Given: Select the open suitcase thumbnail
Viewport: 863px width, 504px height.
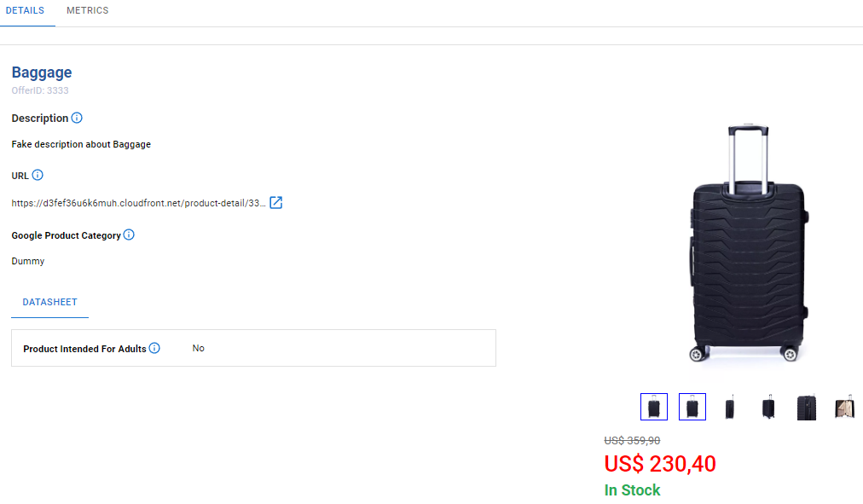Looking at the screenshot, I should [845, 407].
